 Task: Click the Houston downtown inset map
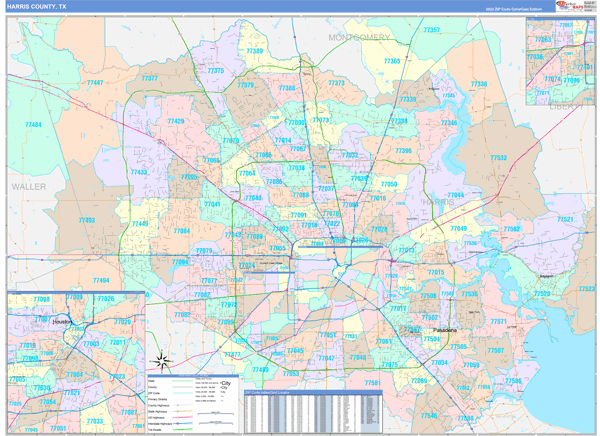70,361
